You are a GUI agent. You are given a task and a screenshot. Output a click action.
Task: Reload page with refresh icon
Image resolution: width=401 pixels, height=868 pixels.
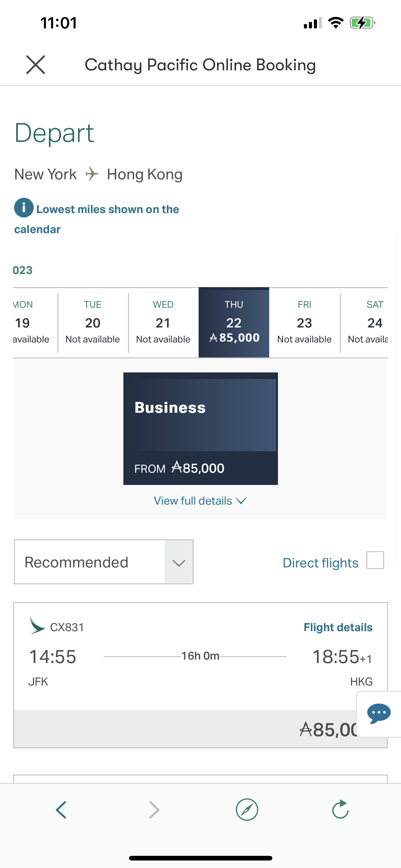pyautogui.click(x=340, y=810)
